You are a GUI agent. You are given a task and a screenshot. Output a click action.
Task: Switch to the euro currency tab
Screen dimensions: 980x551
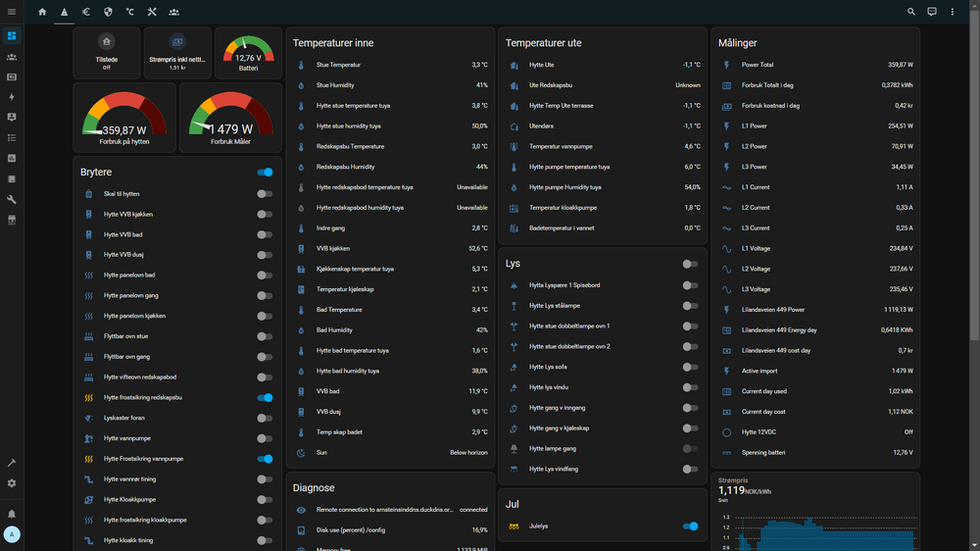(86, 12)
